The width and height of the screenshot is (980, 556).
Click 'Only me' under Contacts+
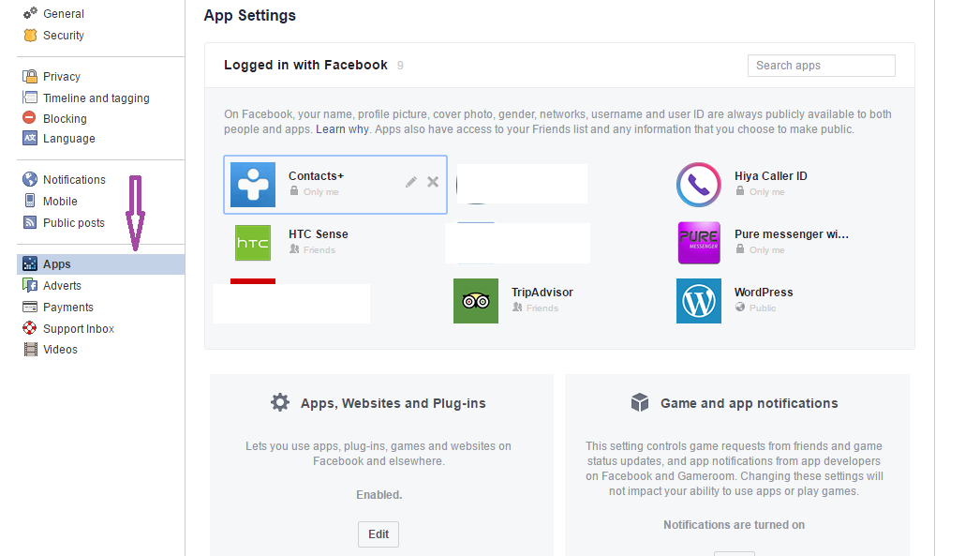click(x=320, y=192)
